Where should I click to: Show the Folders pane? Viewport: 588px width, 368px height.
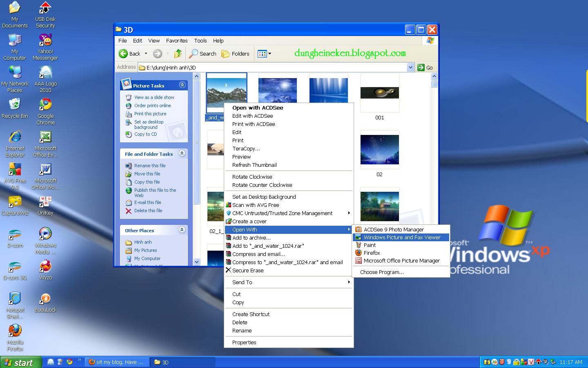(x=235, y=54)
